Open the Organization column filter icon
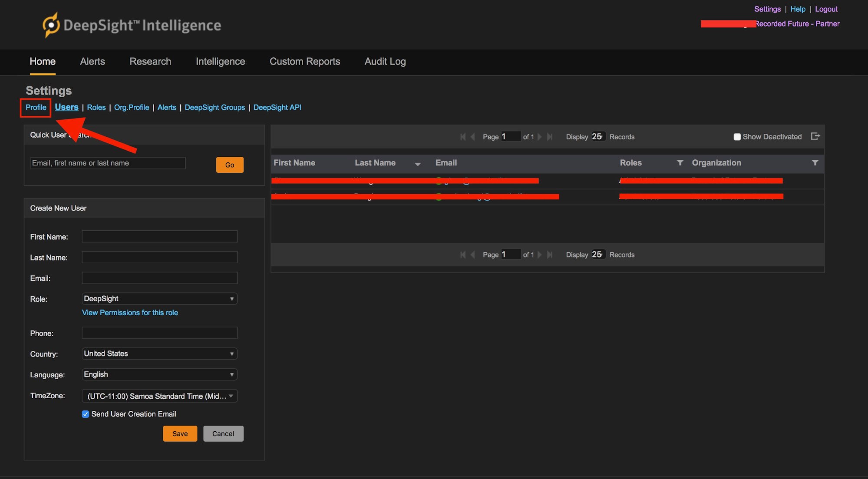 click(x=815, y=163)
